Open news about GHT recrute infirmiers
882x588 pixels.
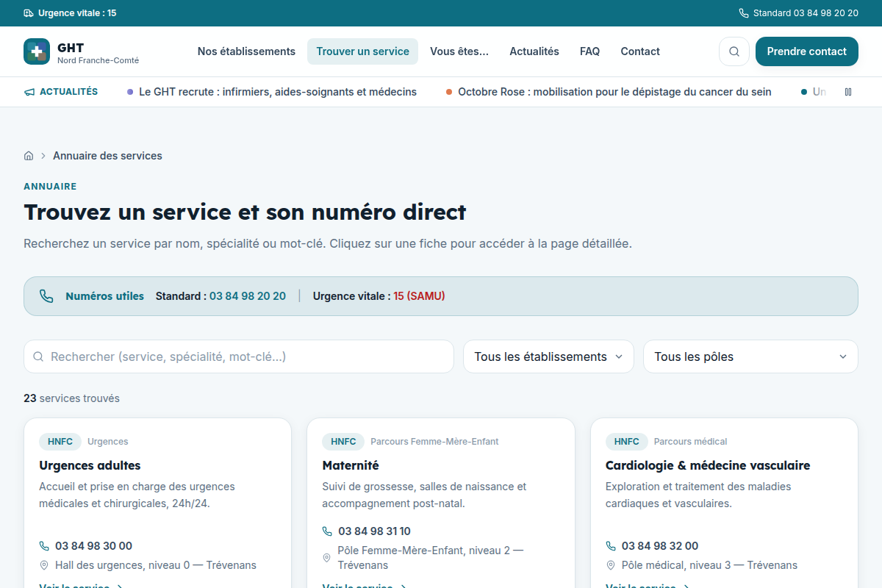(x=272, y=92)
